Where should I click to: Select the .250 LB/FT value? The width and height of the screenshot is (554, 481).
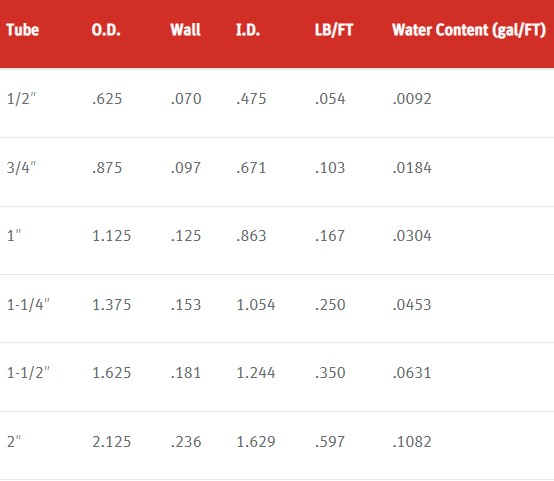pos(330,305)
